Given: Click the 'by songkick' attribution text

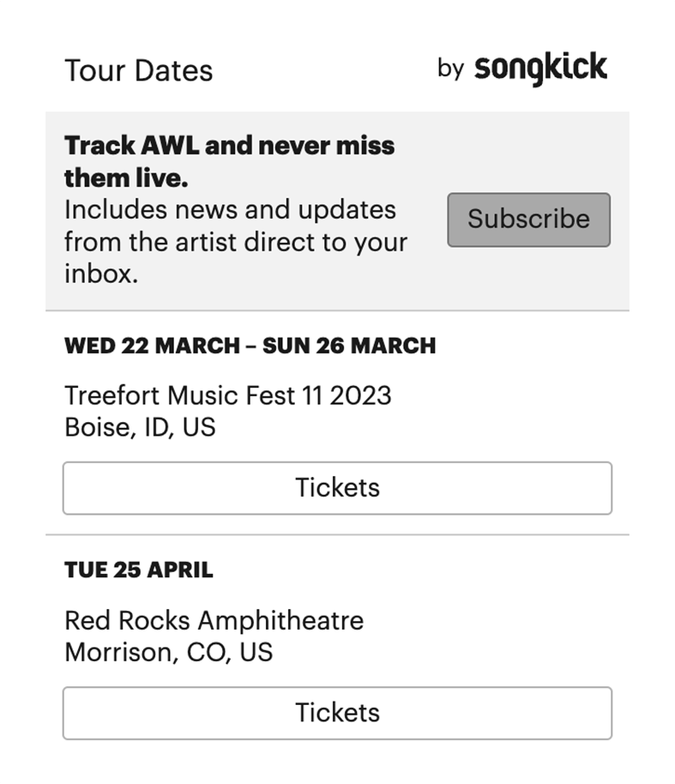Looking at the screenshot, I should [x=523, y=66].
